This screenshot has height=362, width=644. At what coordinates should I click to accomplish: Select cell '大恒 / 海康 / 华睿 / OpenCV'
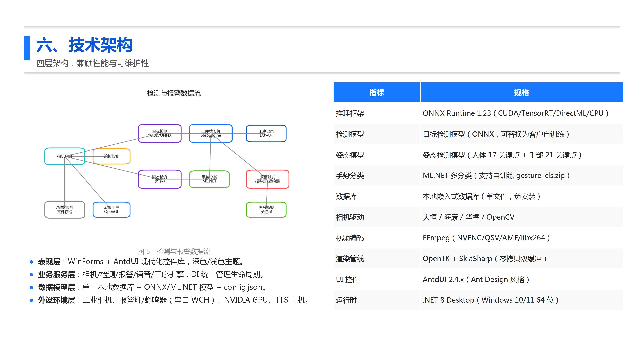point(522,217)
